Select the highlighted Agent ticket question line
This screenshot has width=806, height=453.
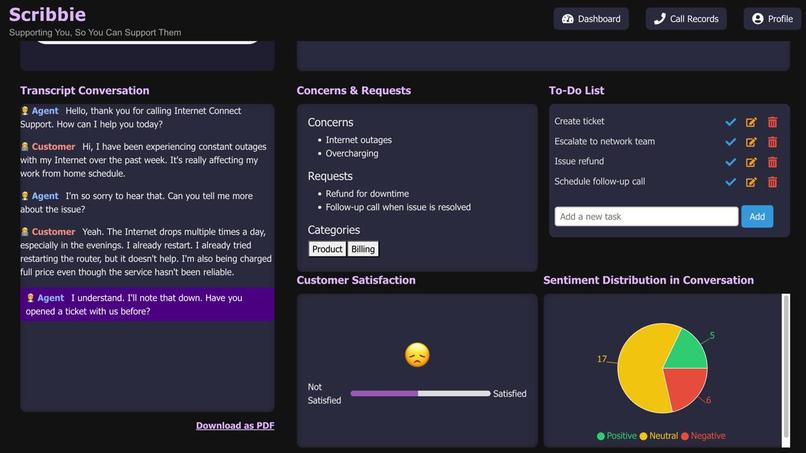click(147, 304)
